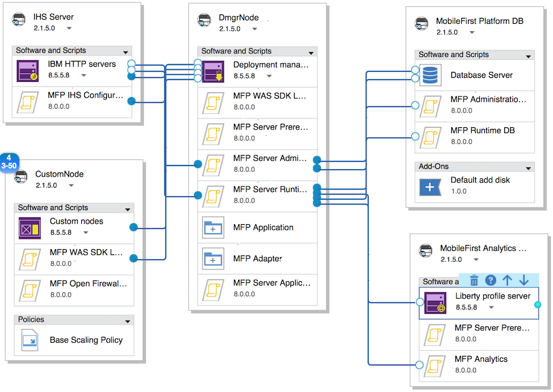The height and width of the screenshot is (392, 553).
Task: Open help via question mark icon
Action: click(491, 280)
